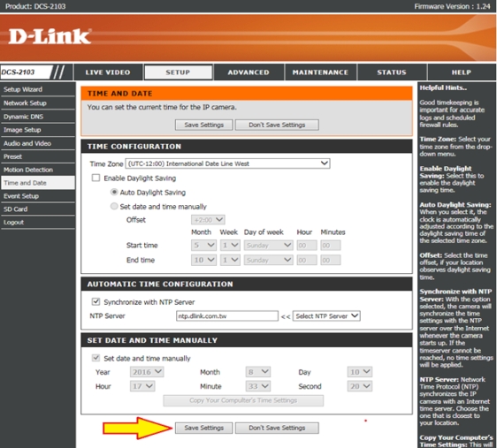
Task: Open Network Setup in the sidebar
Action: (x=38, y=103)
